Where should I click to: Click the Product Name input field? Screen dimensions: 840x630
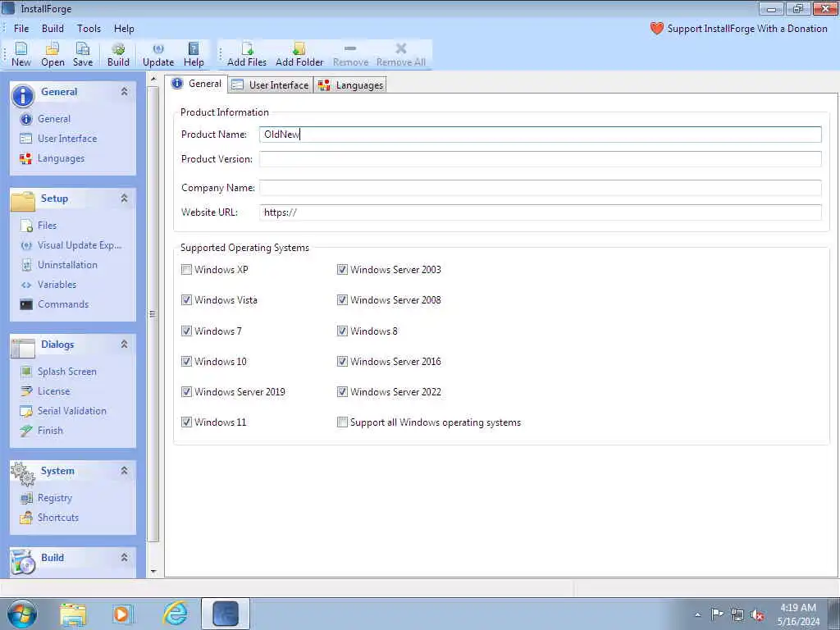coord(540,135)
